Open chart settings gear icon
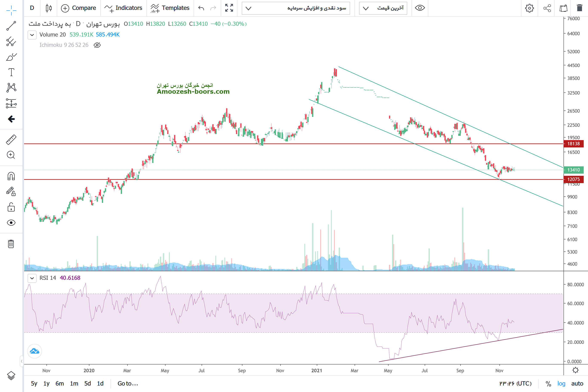 click(529, 8)
